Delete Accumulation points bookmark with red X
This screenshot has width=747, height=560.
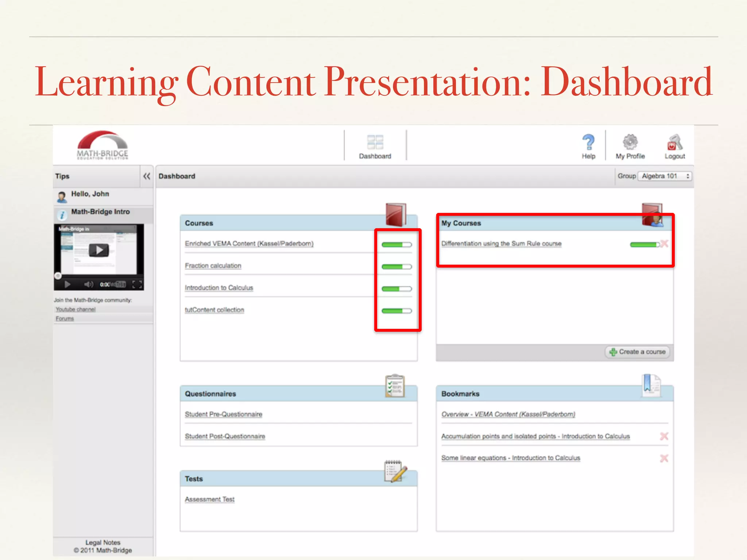(x=664, y=436)
